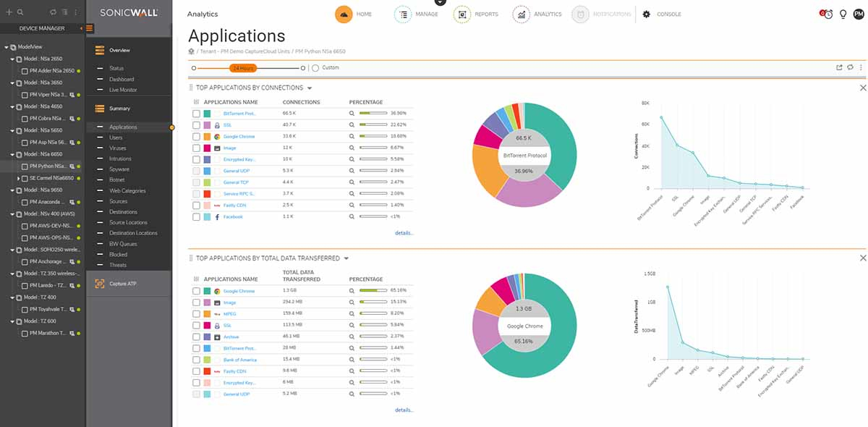
Task: Select Viruses from the Summary menu
Action: click(117, 148)
